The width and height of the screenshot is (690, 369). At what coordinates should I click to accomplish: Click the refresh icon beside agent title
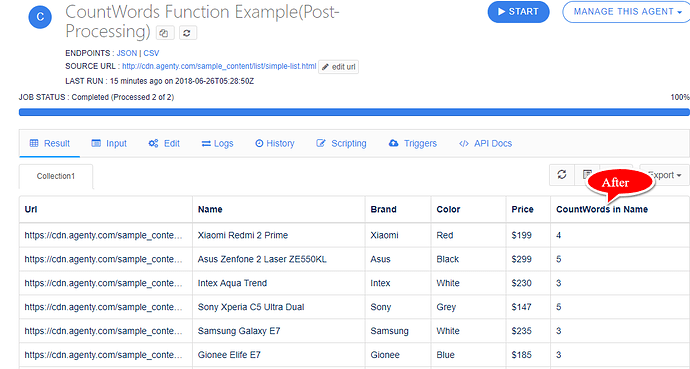coord(187,33)
